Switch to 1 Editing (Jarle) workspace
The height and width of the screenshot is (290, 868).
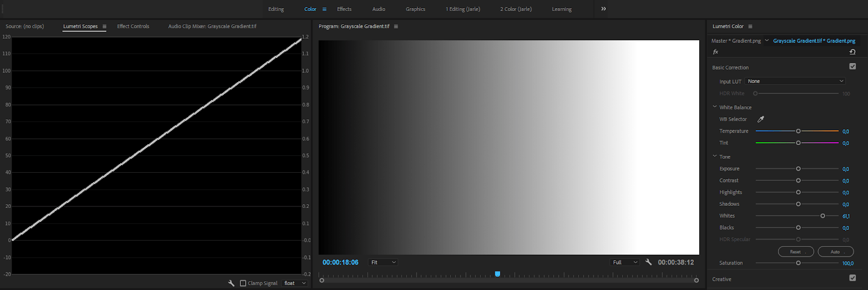click(463, 9)
